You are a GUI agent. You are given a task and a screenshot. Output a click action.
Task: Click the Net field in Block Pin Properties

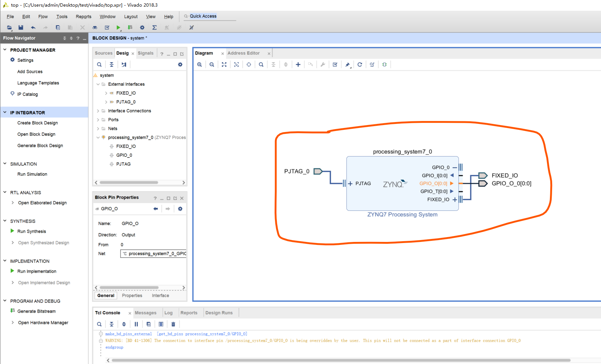point(154,254)
